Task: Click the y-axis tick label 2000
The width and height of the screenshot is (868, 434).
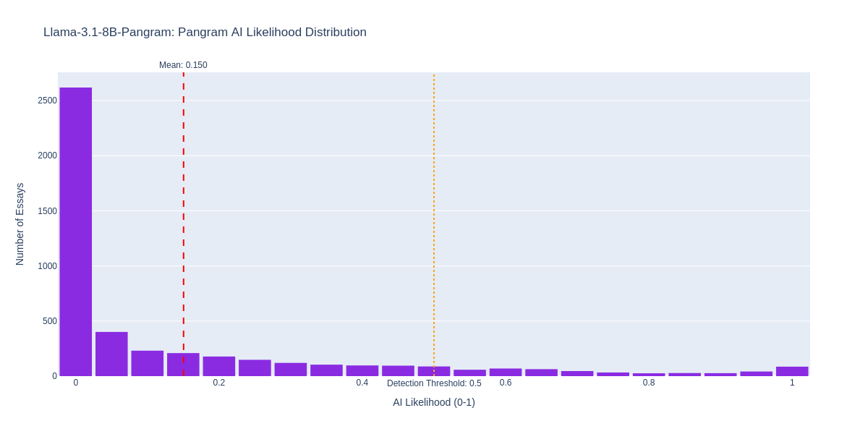Action: (48, 156)
